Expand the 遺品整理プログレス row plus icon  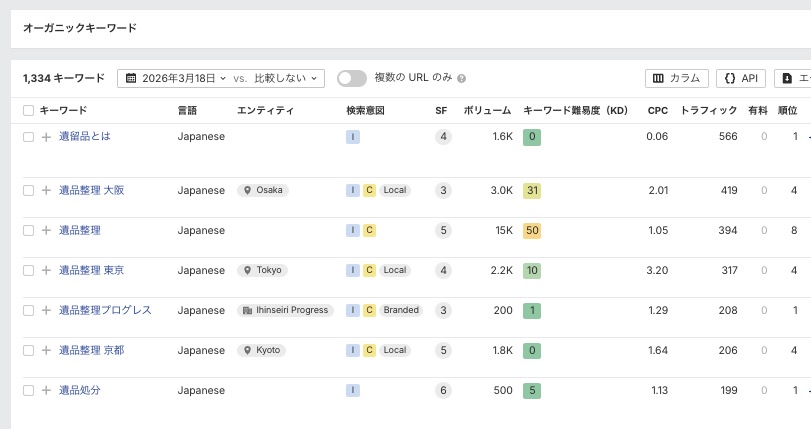coord(47,310)
